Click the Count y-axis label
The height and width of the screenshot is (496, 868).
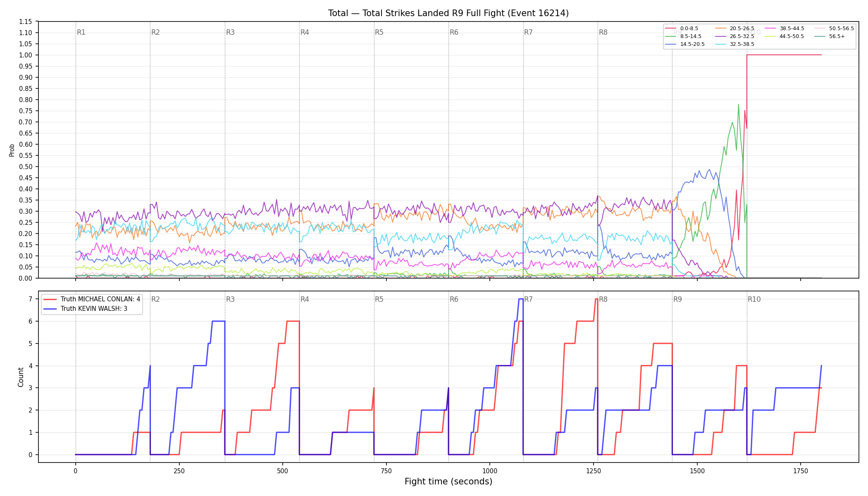click(x=21, y=377)
